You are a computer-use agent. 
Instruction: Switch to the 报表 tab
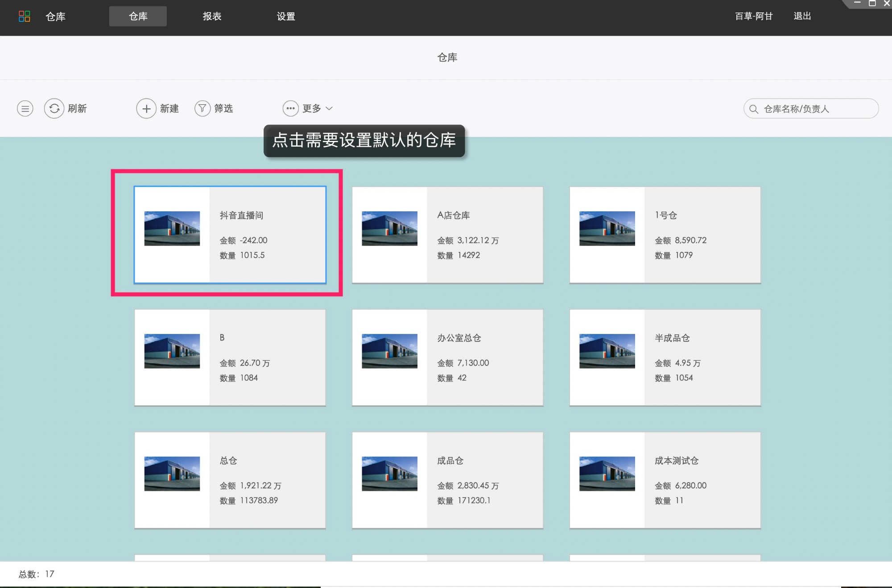point(212,16)
